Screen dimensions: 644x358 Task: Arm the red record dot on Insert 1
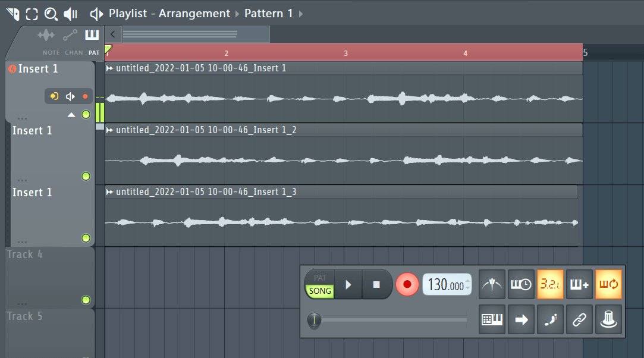84,95
